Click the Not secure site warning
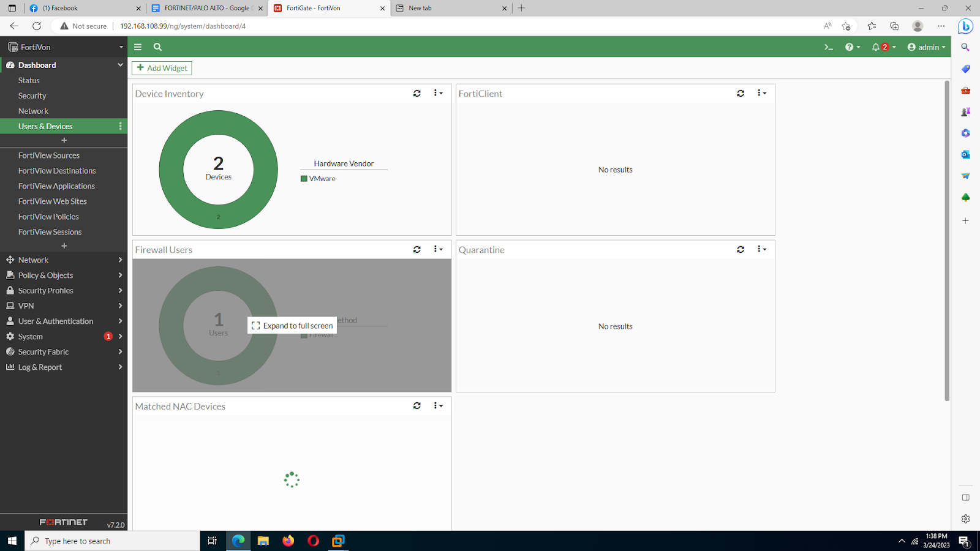 [x=83, y=26]
